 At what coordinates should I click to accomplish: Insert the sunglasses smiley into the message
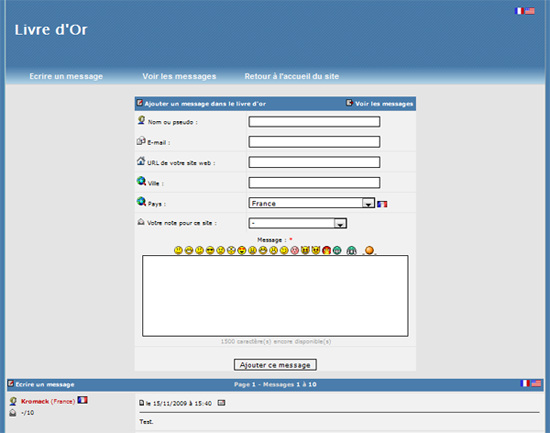point(210,250)
